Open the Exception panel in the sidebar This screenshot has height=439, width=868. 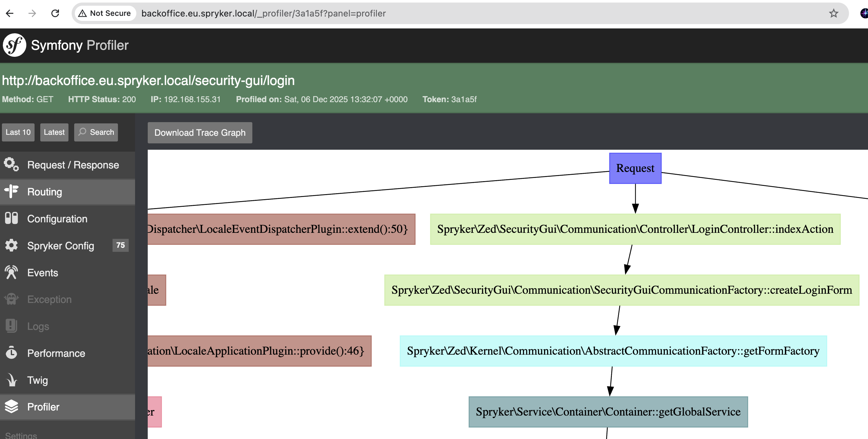pos(49,299)
